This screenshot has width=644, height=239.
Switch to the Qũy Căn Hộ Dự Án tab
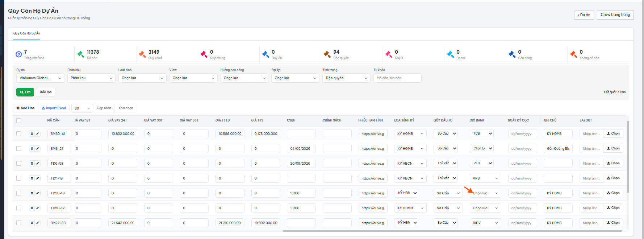click(x=27, y=33)
